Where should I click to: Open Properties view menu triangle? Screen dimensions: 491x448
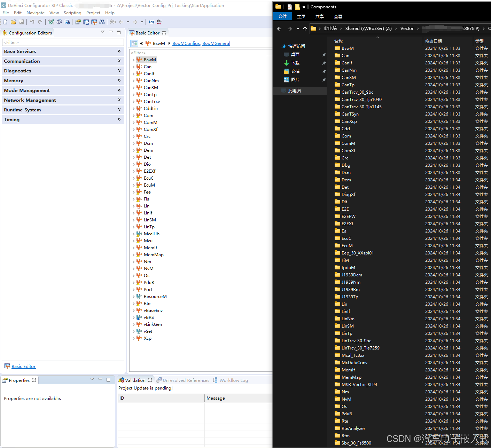92,379
